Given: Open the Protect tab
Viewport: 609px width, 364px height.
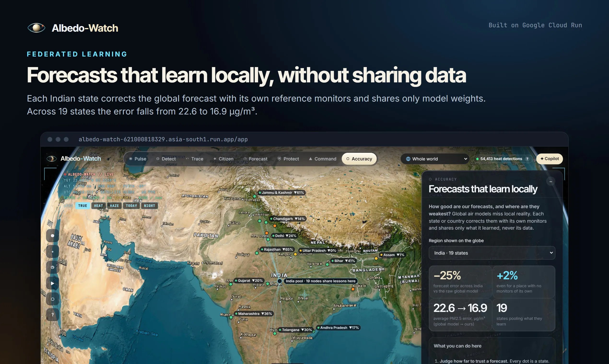Looking at the screenshot, I should tap(288, 159).
